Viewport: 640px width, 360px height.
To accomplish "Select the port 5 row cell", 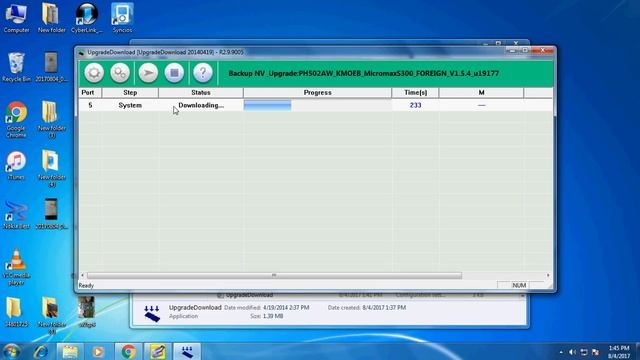I will (90, 105).
